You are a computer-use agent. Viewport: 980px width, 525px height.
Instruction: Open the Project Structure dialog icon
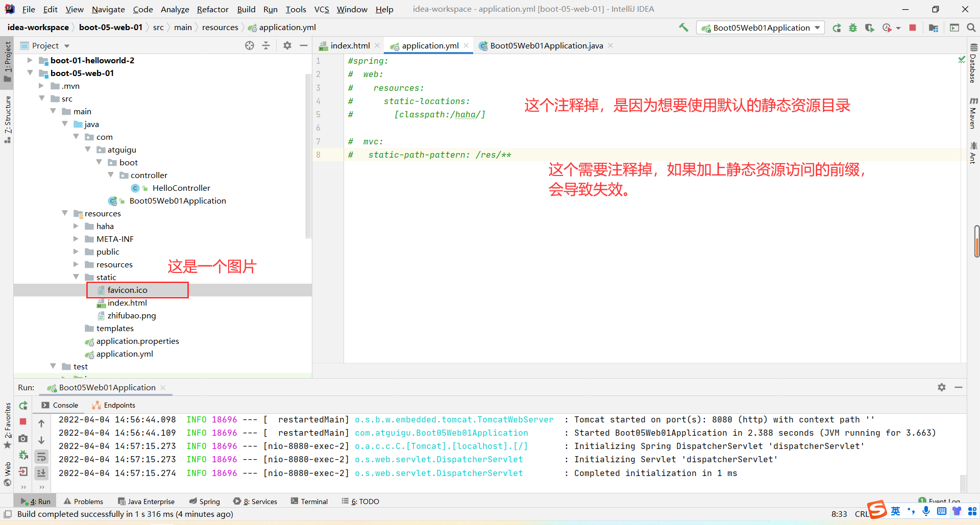point(934,28)
